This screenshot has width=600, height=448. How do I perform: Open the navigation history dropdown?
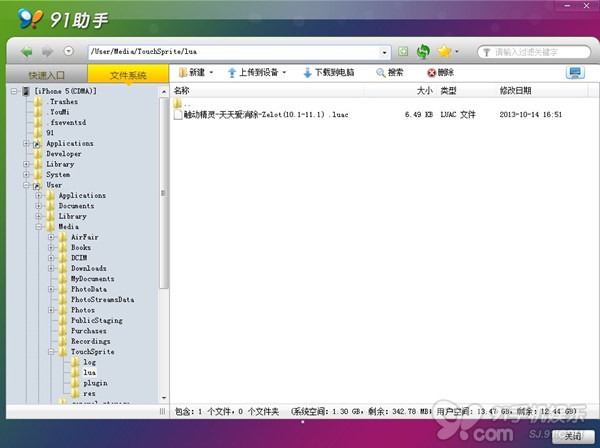(68, 51)
